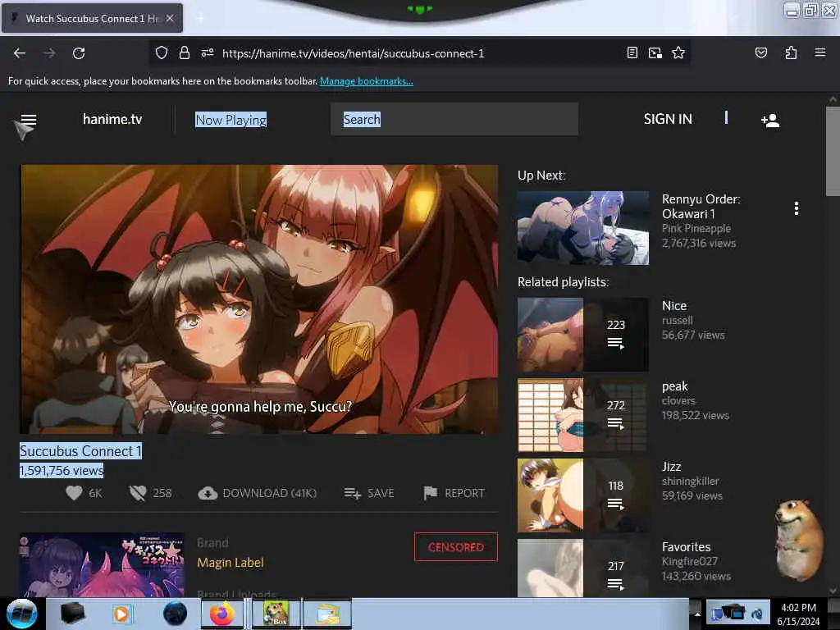Open picture-in-picture icon in address bar
This screenshot has width=840, height=630.
click(x=655, y=52)
